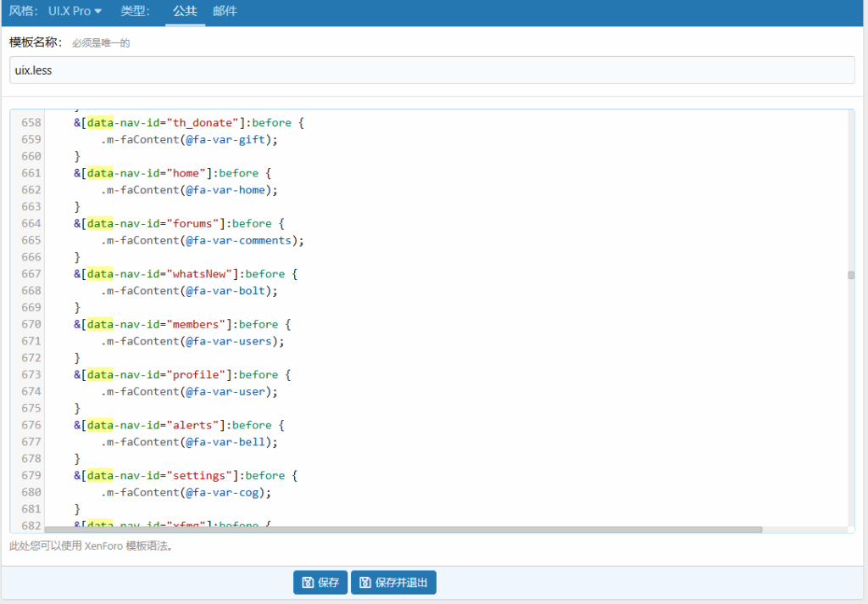This screenshot has height=604, width=868.
Task: Place cursor on the "settings" selector string
Action: point(202,476)
